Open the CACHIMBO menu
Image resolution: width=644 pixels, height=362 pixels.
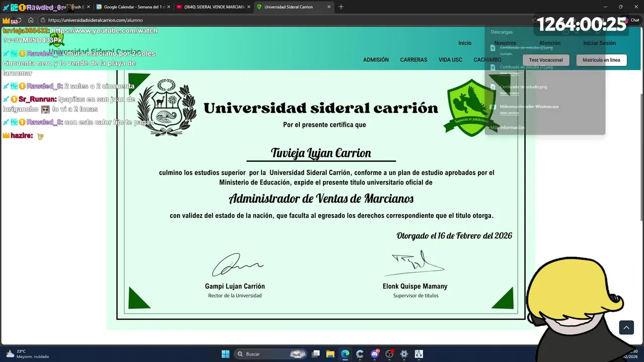[487, 60]
